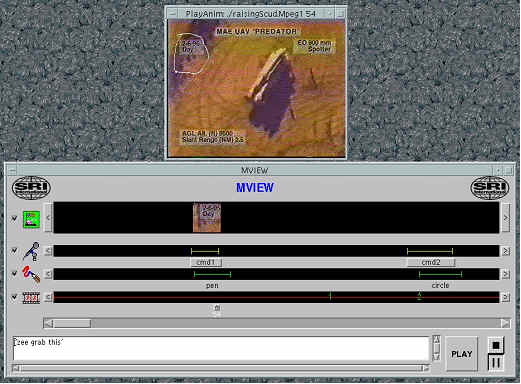Select the microphone speech track icon
The image size is (521, 384).
(31, 251)
